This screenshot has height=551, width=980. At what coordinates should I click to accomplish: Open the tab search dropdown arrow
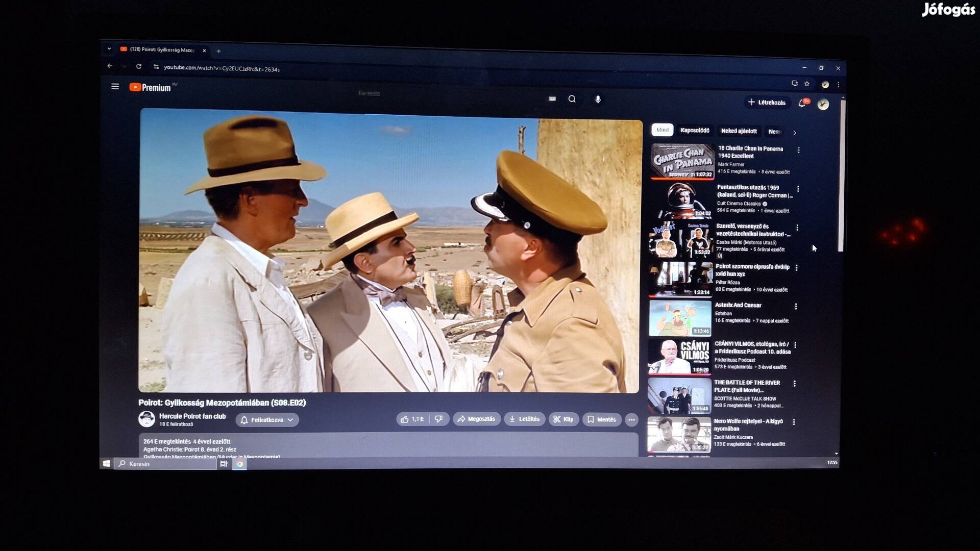coord(109,49)
